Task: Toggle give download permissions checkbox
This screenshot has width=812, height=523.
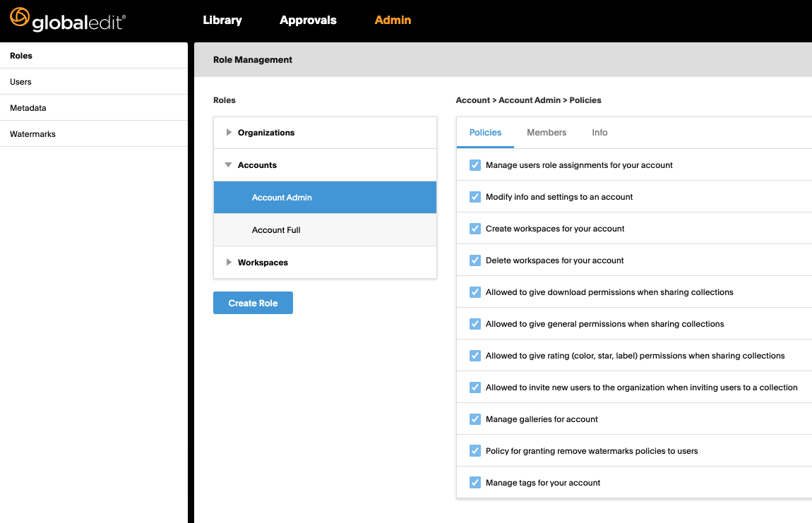Action: click(x=475, y=292)
